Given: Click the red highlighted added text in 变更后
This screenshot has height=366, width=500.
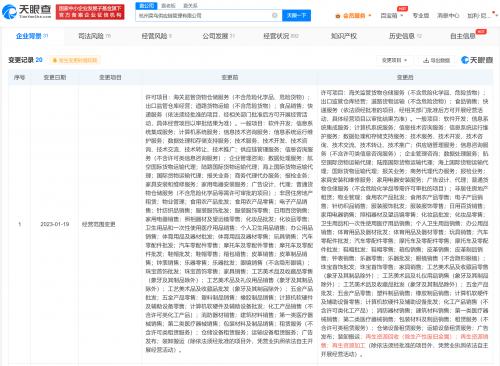Looking at the screenshot, I should pos(404,341).
